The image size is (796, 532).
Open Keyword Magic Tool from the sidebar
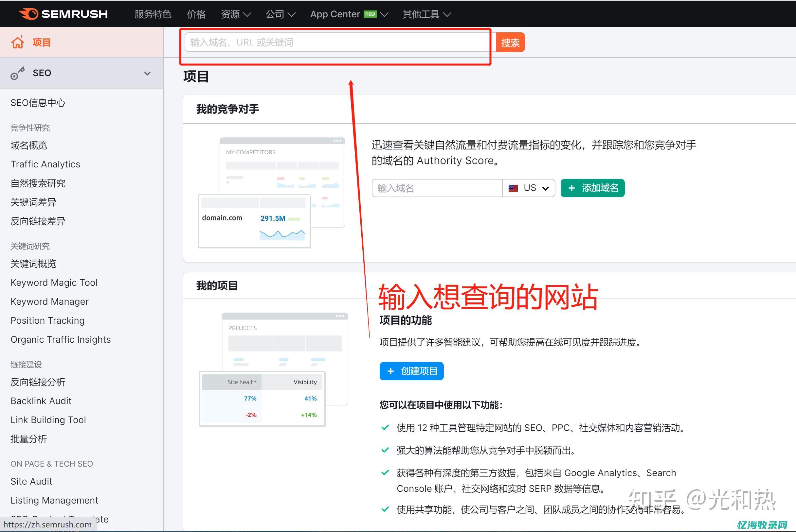pyautogui.click(x=54, y=282)
